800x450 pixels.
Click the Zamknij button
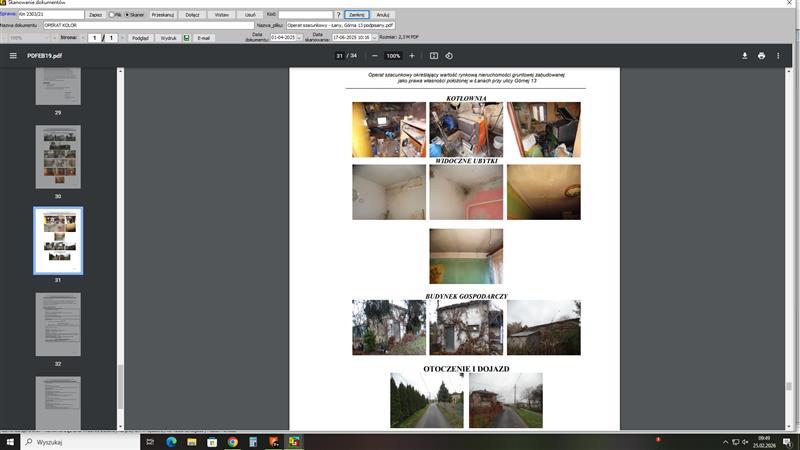click(357, 15)
